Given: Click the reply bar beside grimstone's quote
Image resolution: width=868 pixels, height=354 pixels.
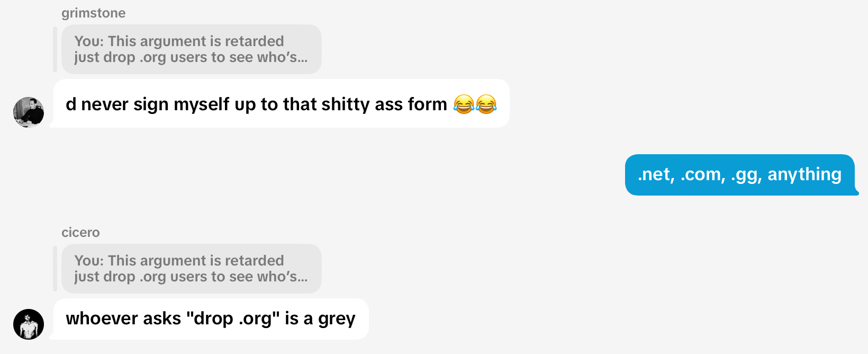Looking at the screenshot, I should pyautogui.click(x=55, y=49).
